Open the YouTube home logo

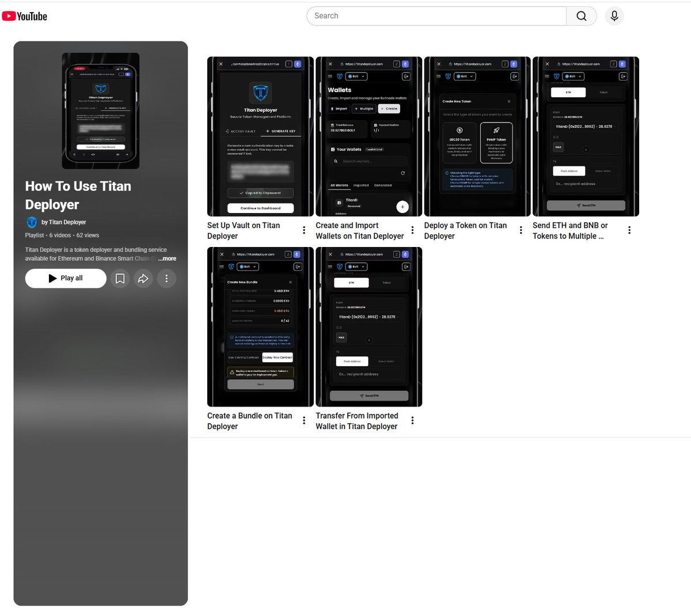coord(25,16)
